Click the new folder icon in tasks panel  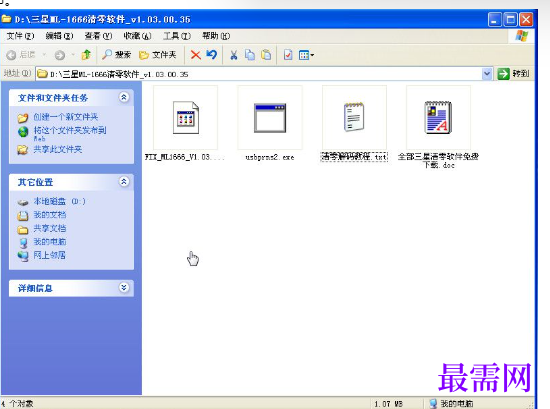click(23, 118)
